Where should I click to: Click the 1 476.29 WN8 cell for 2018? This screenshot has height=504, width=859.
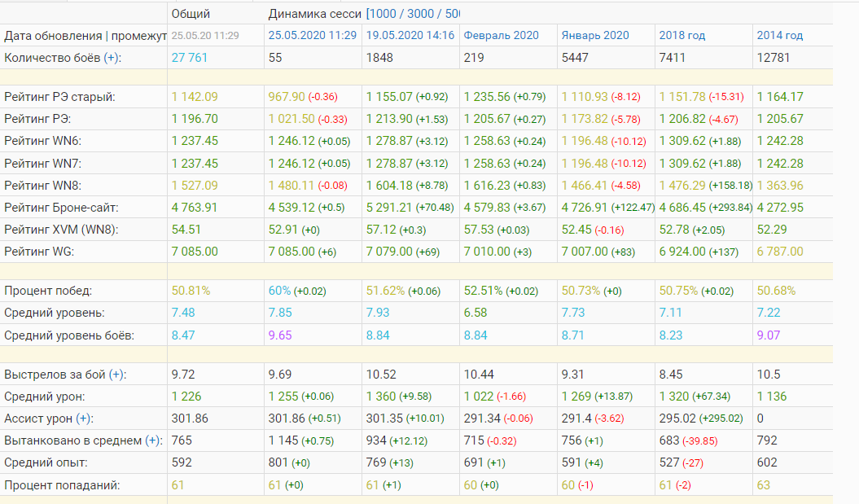point(682,185)
